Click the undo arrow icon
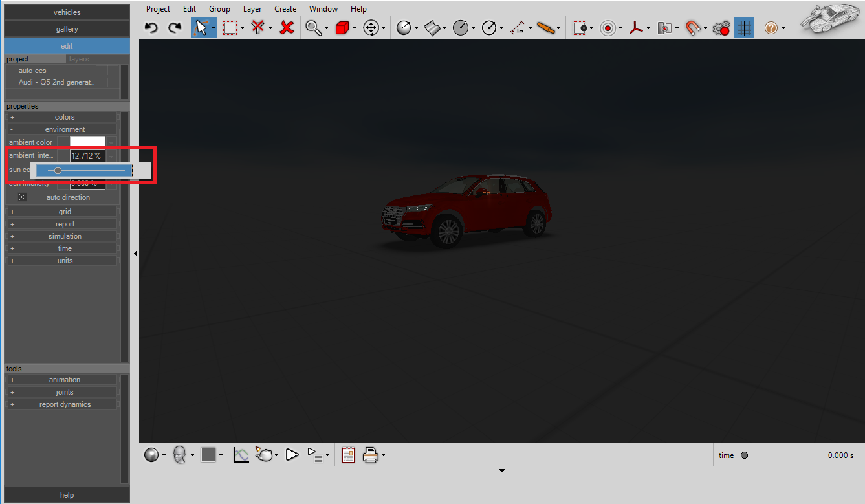 pyautogui.click(x=151, y=28)
